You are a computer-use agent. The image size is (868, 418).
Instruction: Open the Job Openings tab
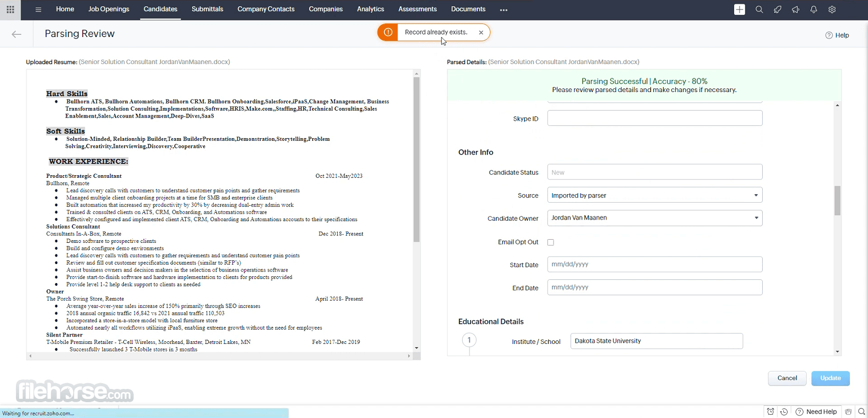[108, 9]
